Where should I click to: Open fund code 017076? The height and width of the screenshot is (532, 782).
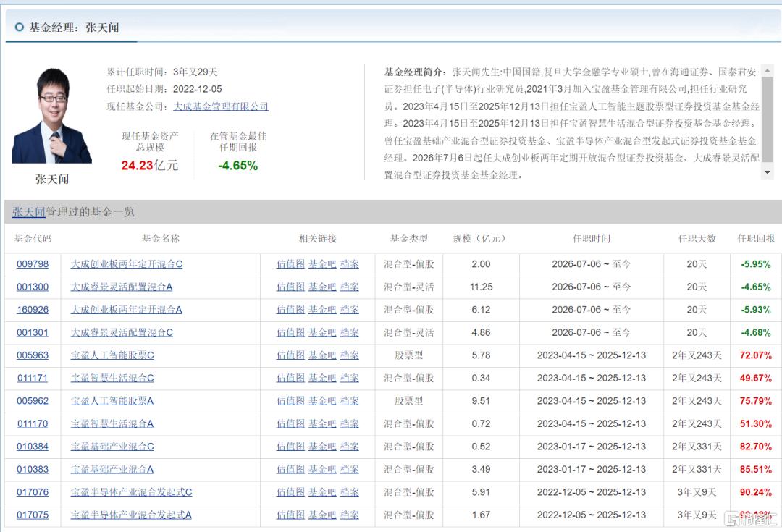(33, 492)
